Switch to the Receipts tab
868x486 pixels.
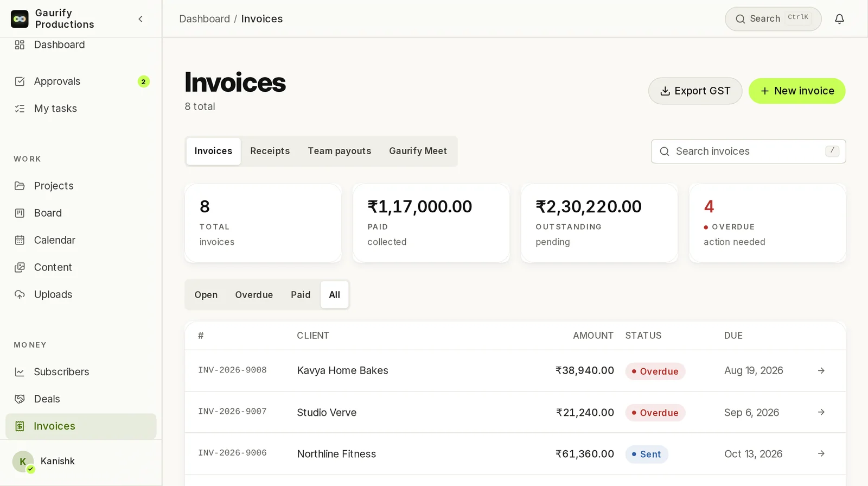[270, 151]
